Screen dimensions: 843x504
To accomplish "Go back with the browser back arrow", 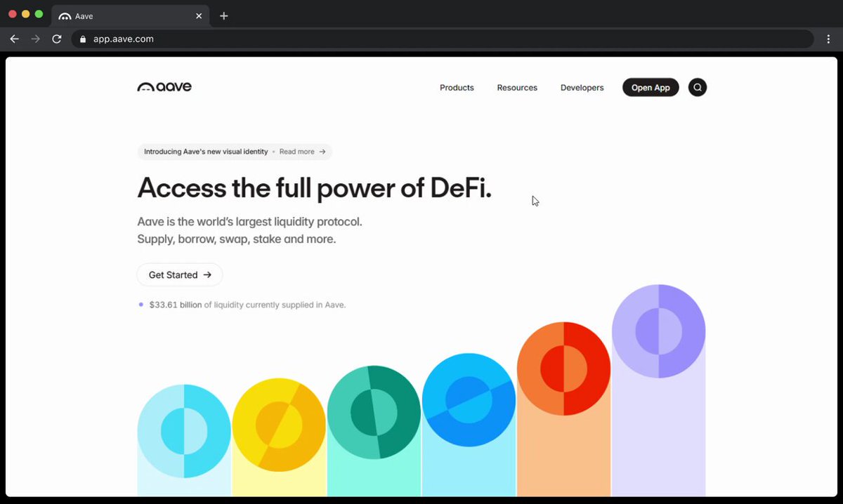I will pyautogui.click(x=14, y=39).
